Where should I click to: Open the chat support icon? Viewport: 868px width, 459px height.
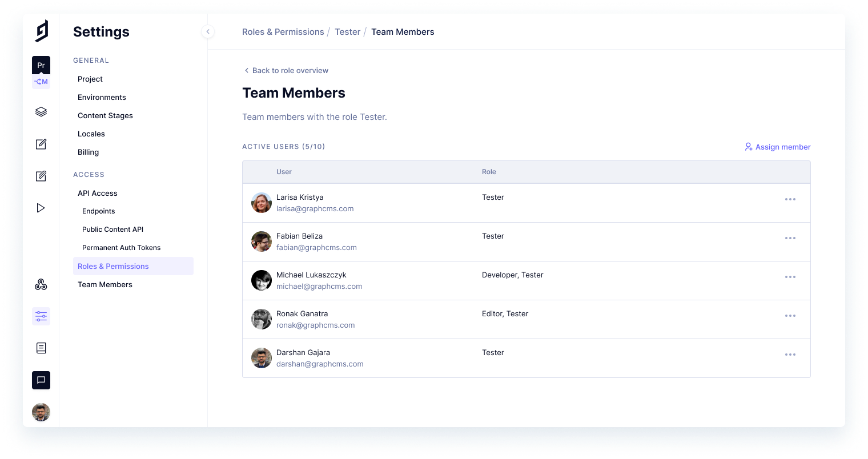coord(41,380)
